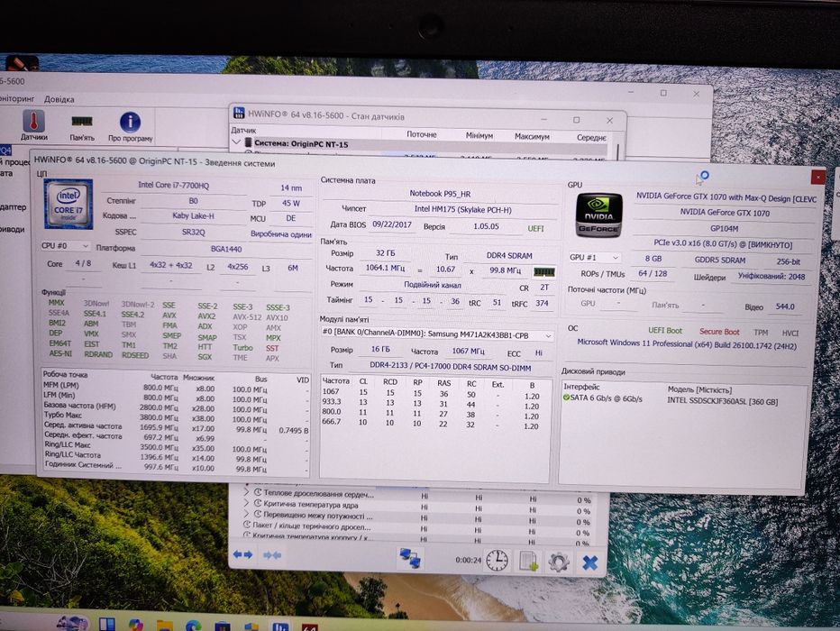Open the CPU #0 selector dropdown

pyautogui.click(x=65, y=245)
